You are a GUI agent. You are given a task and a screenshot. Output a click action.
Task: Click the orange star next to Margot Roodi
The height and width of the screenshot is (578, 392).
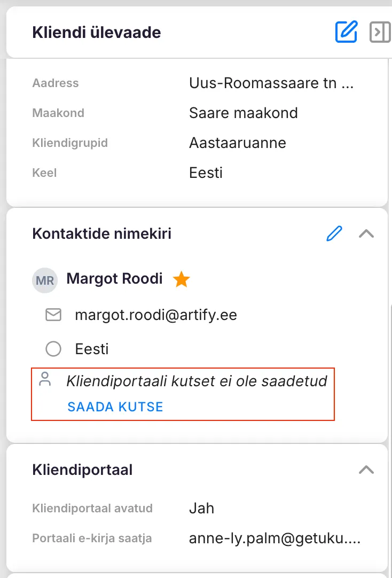pyautogui.click(x=182, y=279)
